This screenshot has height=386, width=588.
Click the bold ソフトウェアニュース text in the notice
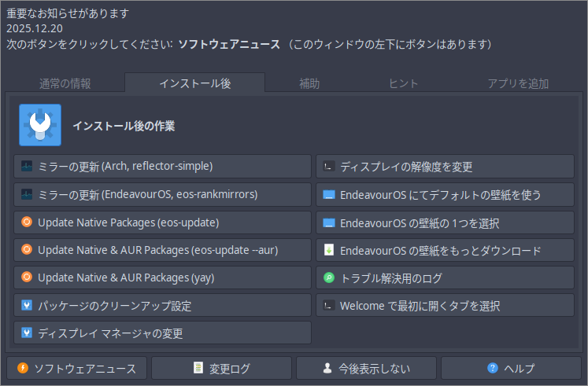click(x=229, y=44)
